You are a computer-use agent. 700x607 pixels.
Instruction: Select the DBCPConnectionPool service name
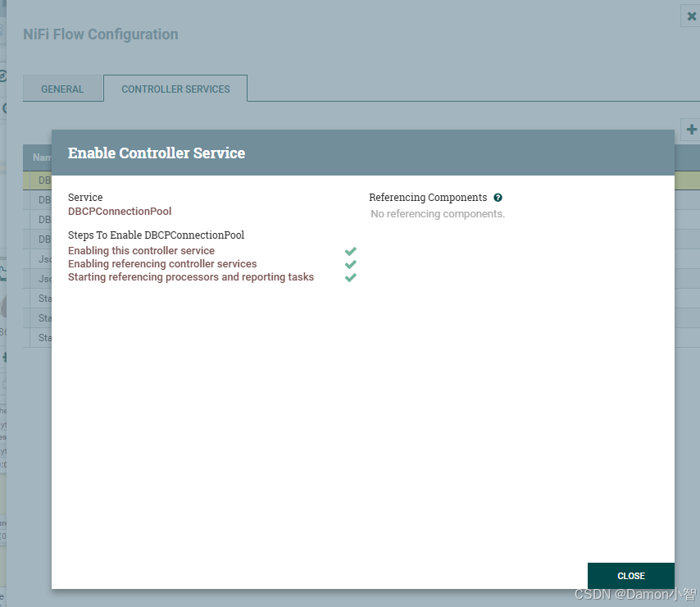click(x=120, y=212)
